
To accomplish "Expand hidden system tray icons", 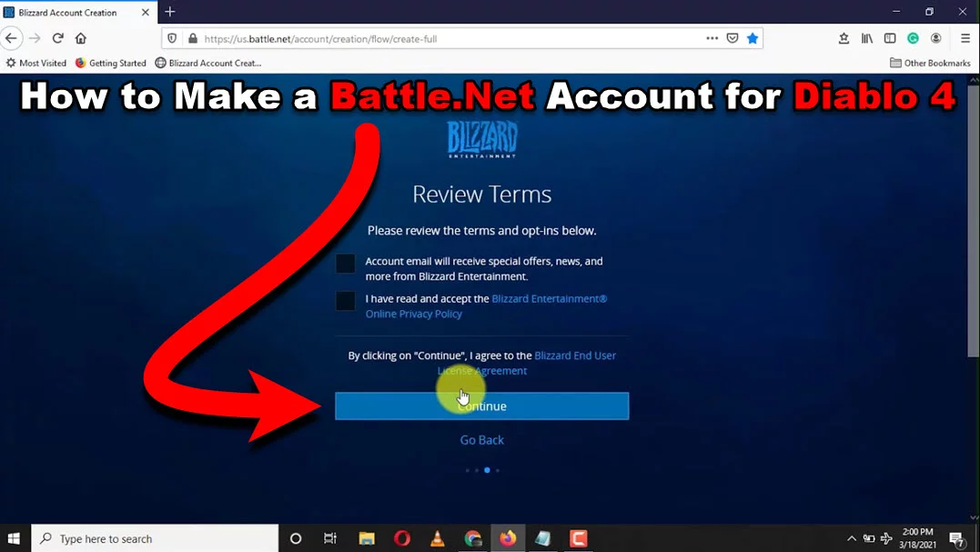I will [852, 538].
